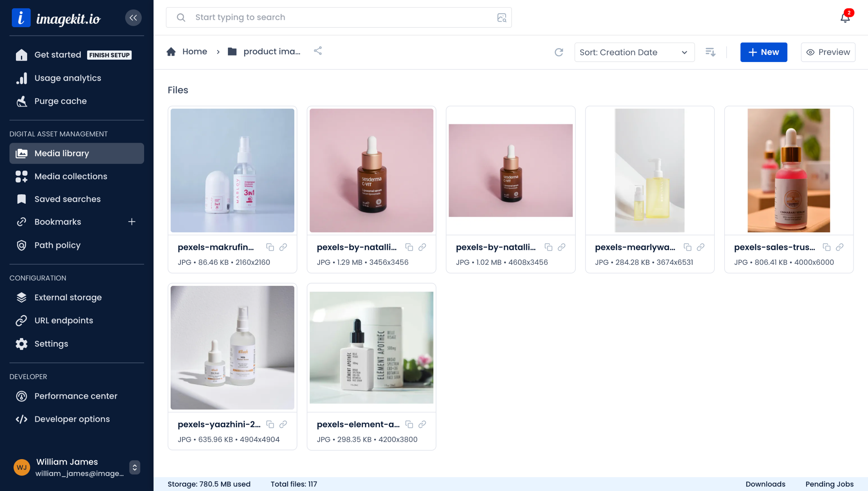
Task: Click the refresh files icon
Action: 559,52
